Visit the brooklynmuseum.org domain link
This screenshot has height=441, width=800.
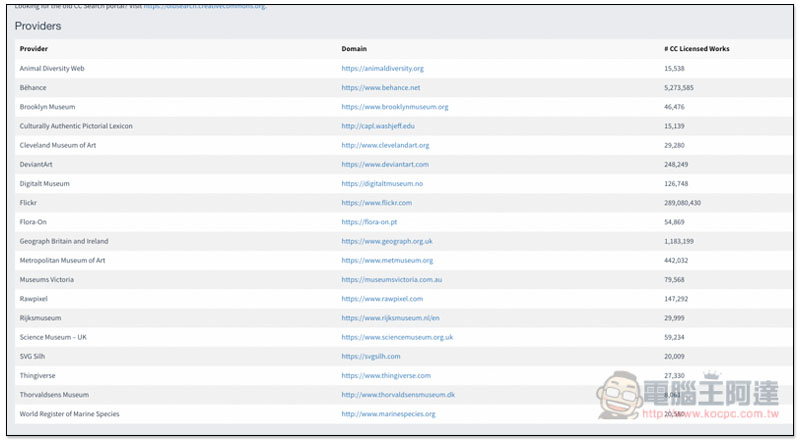coord(395,107)
